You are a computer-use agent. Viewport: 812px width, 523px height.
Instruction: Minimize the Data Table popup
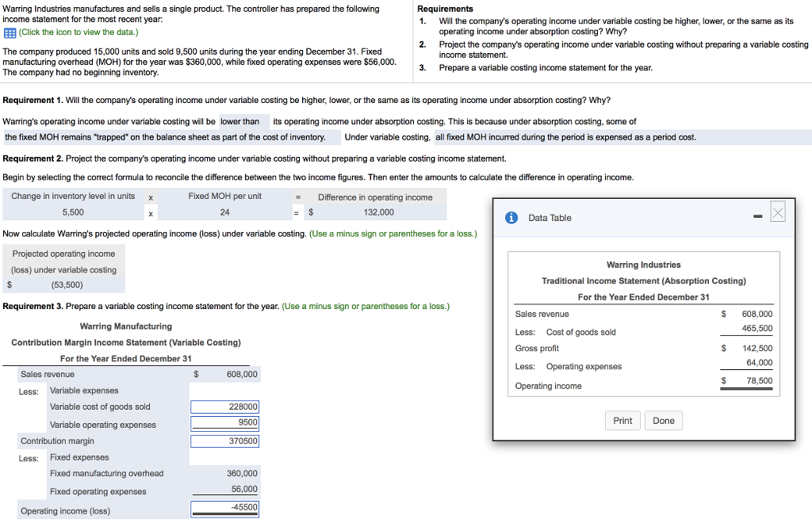tap(757, 216)
